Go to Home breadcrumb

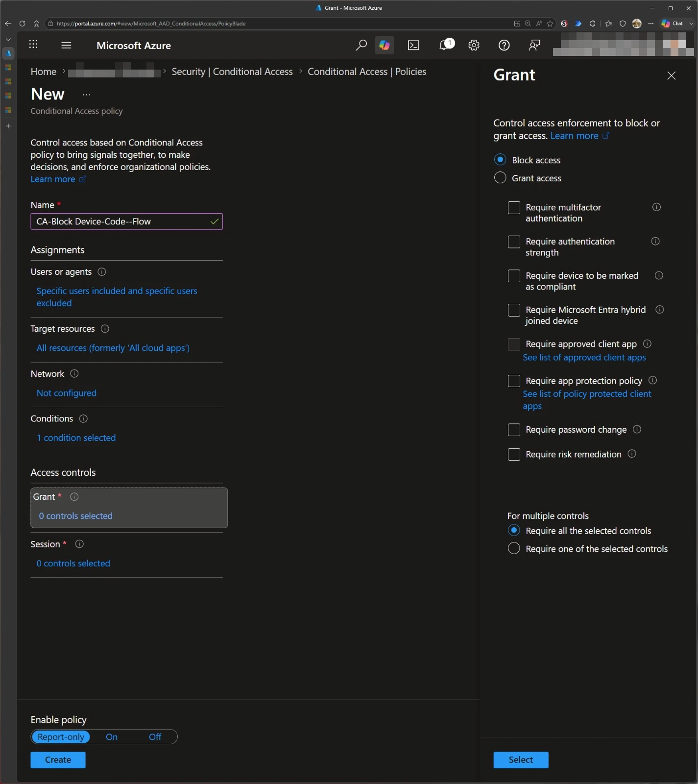tap(44, 72)
